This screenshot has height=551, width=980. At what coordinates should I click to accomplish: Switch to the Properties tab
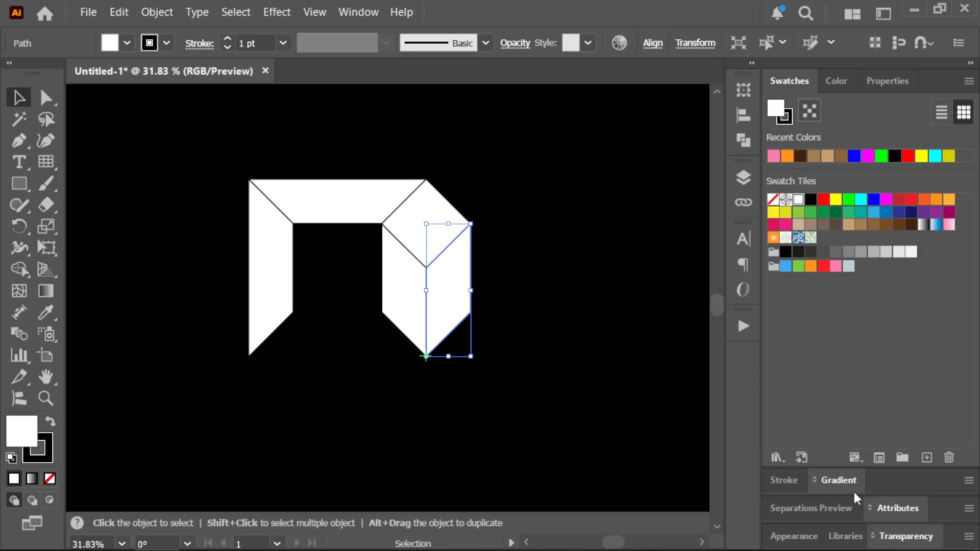887,81
